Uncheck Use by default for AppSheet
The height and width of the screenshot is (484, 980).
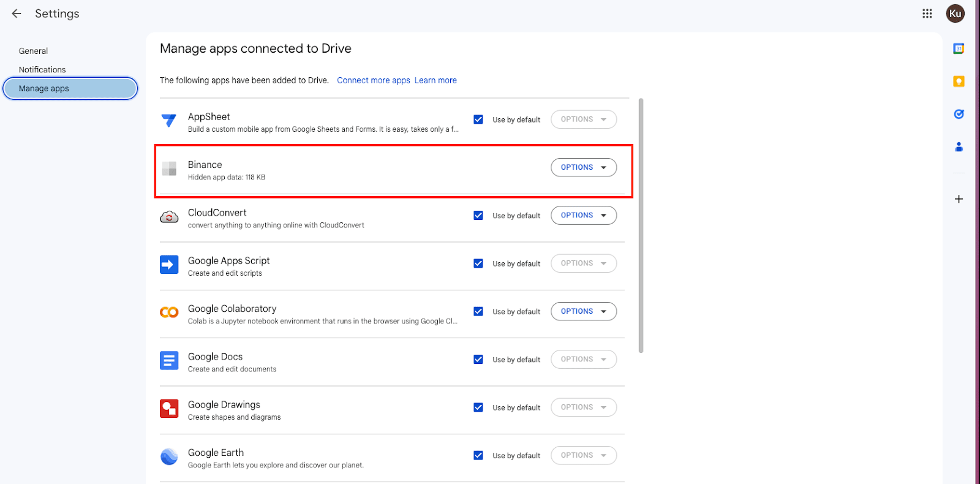coord(478,119)
